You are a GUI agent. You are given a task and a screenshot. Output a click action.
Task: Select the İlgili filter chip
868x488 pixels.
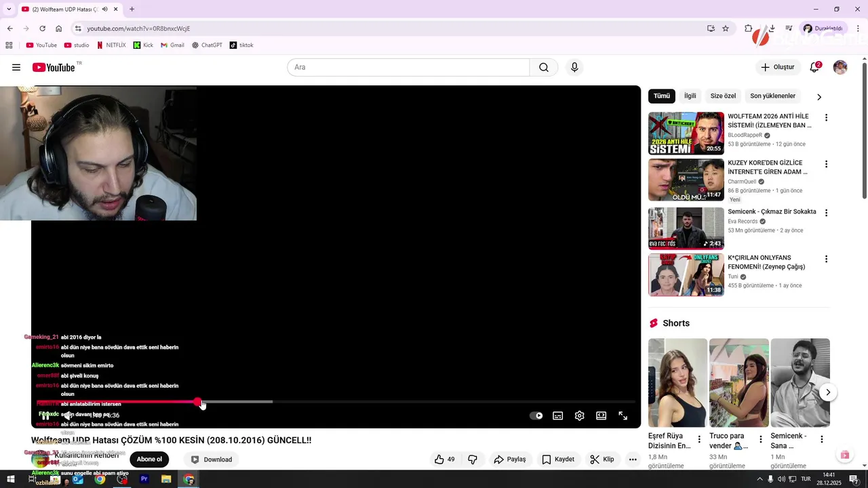point(690,96)
